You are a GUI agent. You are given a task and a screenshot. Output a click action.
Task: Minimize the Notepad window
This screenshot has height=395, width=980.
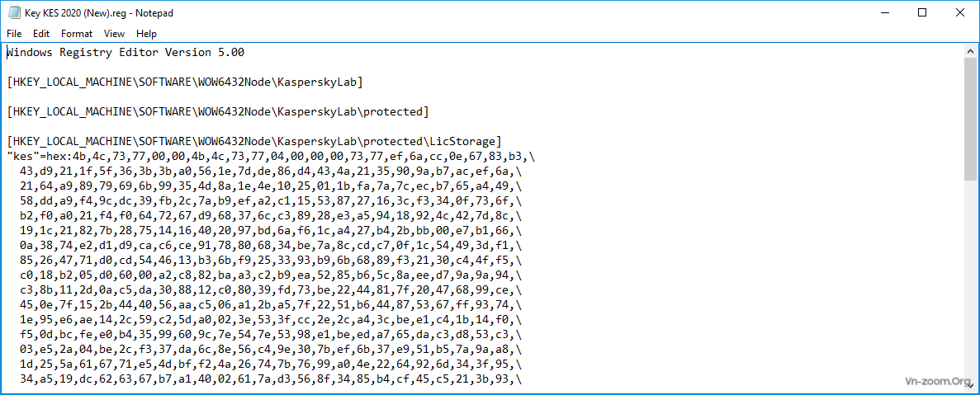pos(878,12)
